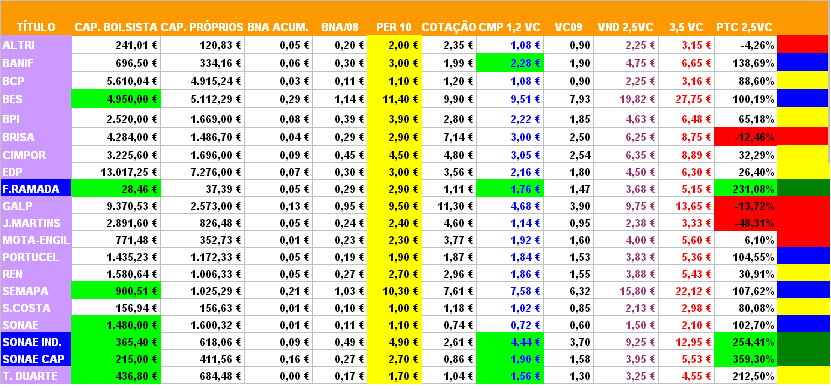
Task: Select cell 4.915,24 € in BCP row
Action: pyautogui.click(x=202, y=81)
